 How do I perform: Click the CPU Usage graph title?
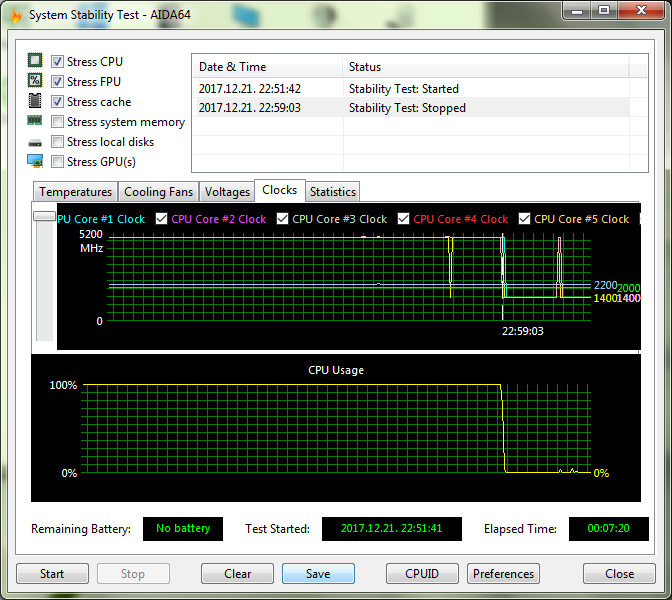point(336,370)
